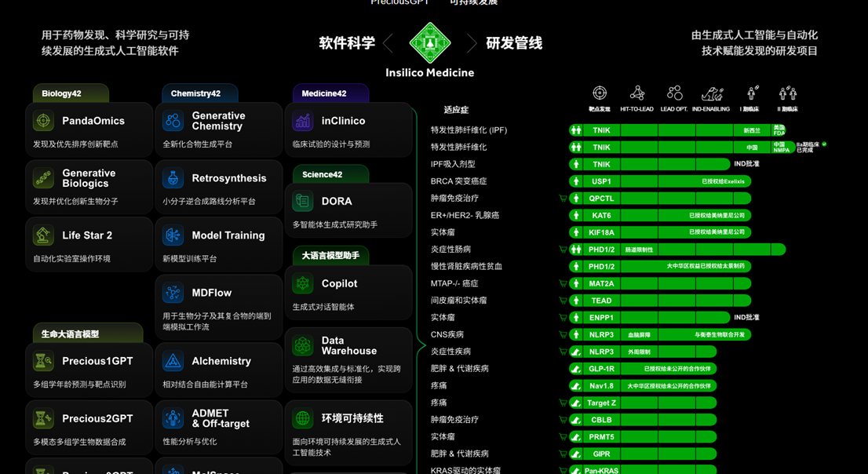The width and height of the screenshot is (868, 474).
Task: Click the inClinico chart icon
Action: click(303, 121)
